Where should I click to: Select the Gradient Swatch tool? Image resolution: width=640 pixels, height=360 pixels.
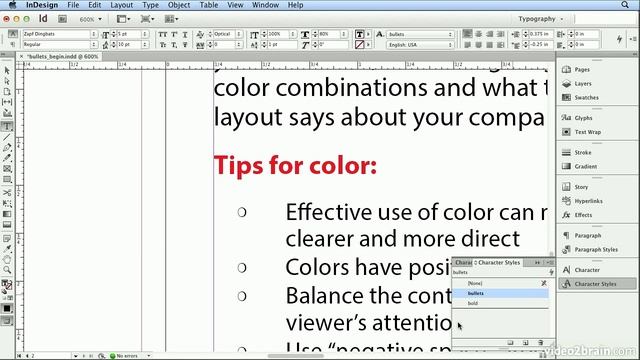coord(7,214)
